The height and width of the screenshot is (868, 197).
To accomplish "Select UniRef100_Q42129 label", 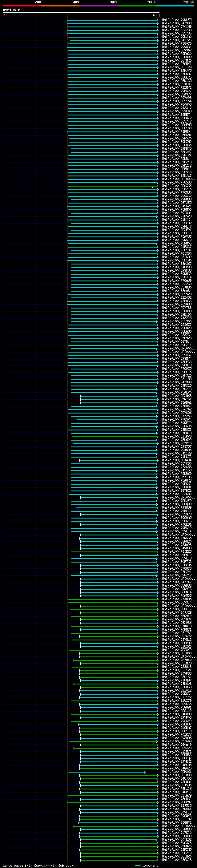I will (177, 454).
